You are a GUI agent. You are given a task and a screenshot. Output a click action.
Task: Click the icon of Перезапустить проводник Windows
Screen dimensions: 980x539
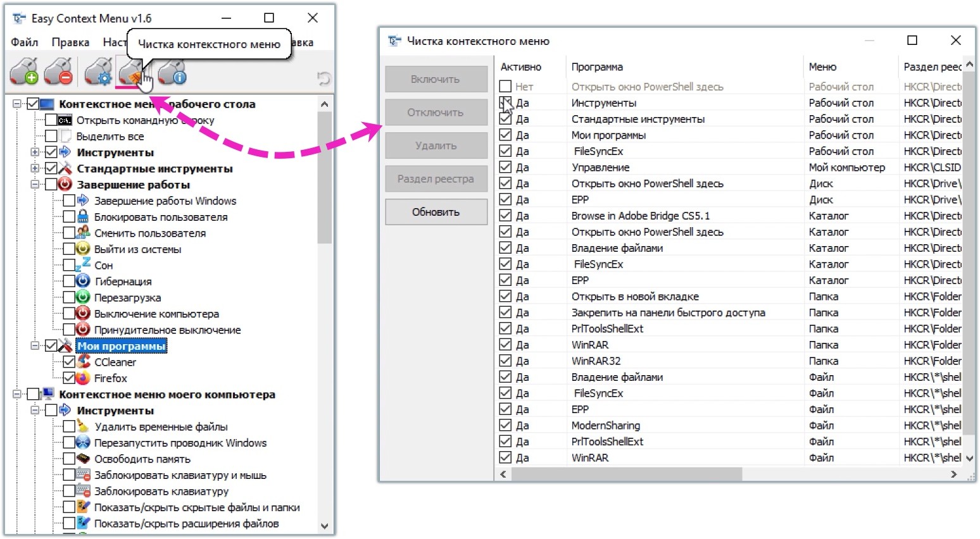pos(83,442)
